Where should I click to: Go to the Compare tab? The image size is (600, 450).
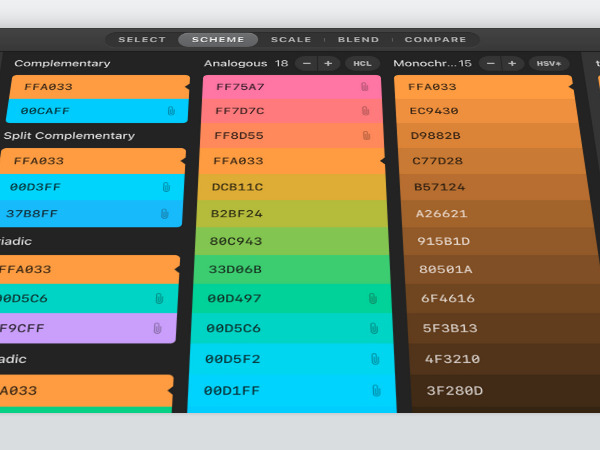coord(435,40)
